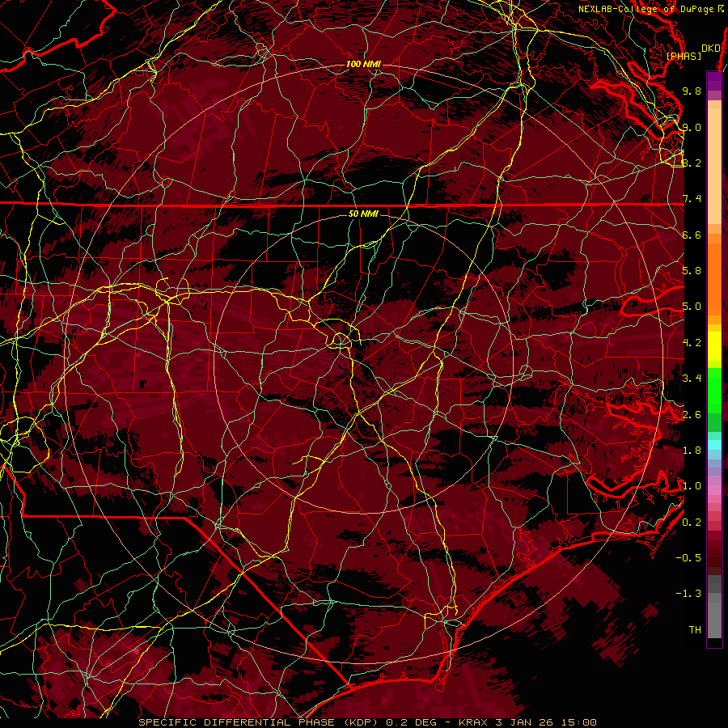
Task: Click the "TH" threshold label on the scale
Action: [695, 630]
